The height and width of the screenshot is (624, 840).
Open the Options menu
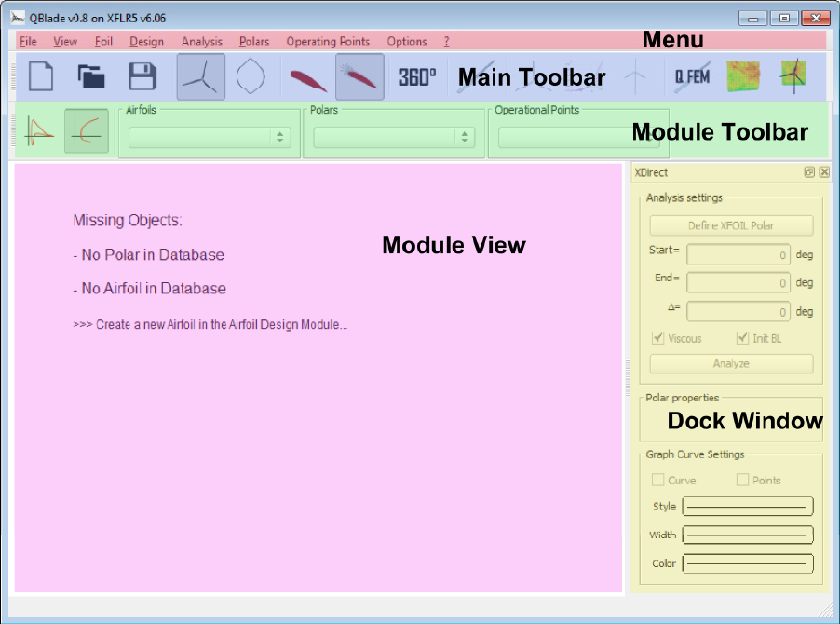407,41
